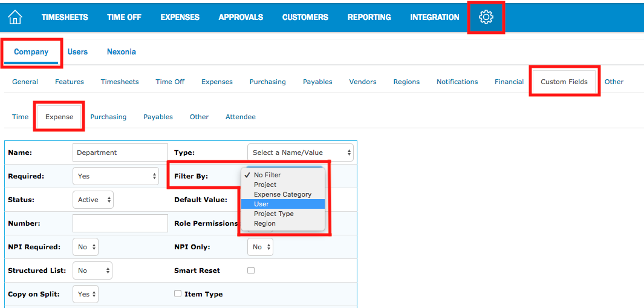
Task: Enable the Item Type checkbox
Action: [x=178, y=293]
